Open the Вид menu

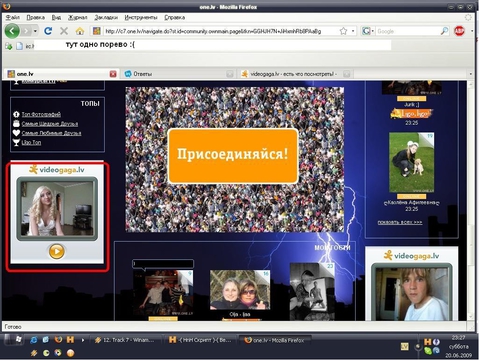point(56,17)
